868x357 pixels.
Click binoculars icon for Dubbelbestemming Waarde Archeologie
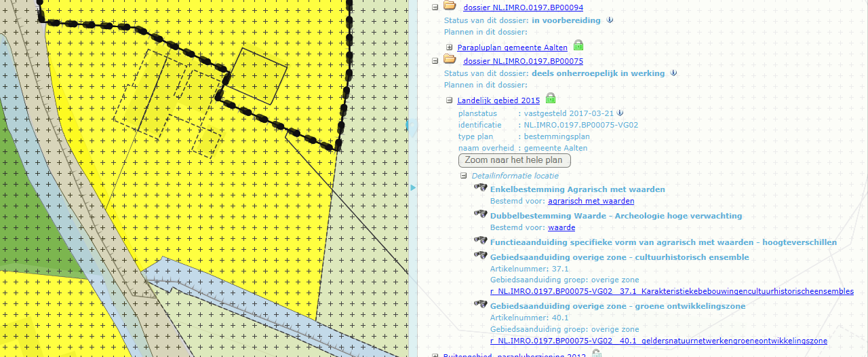(x=481, y=215)
